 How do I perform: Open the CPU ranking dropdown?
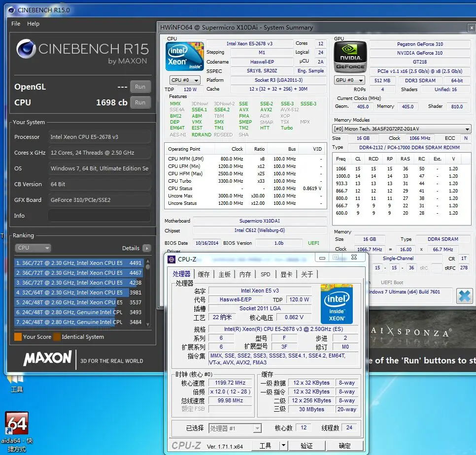pos(33,248)
